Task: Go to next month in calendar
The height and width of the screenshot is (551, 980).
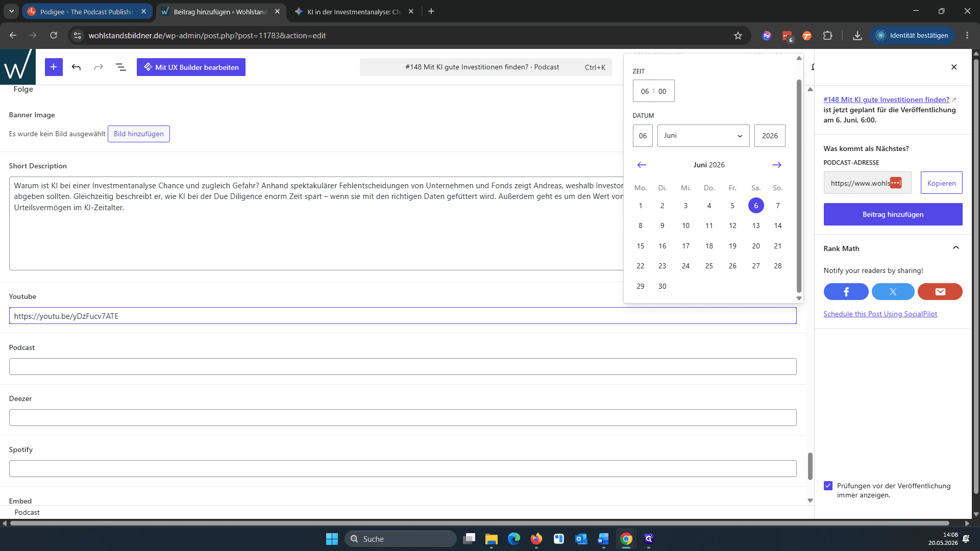Action: click(777, 165)
